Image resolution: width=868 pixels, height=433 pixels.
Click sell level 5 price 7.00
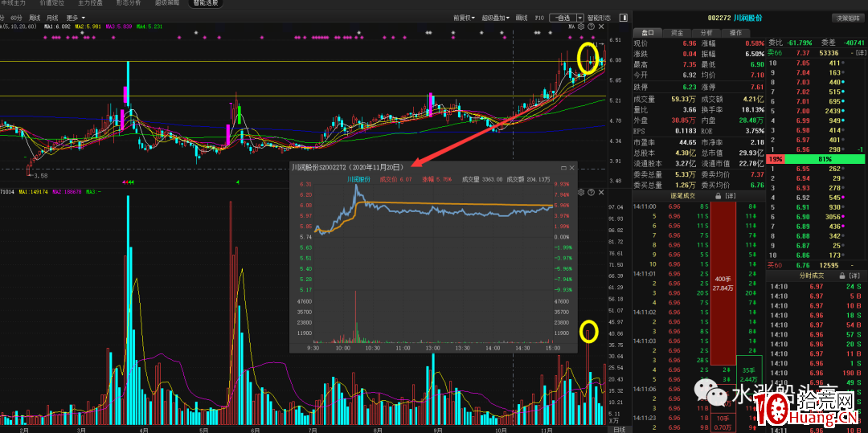tap(803, 111)
